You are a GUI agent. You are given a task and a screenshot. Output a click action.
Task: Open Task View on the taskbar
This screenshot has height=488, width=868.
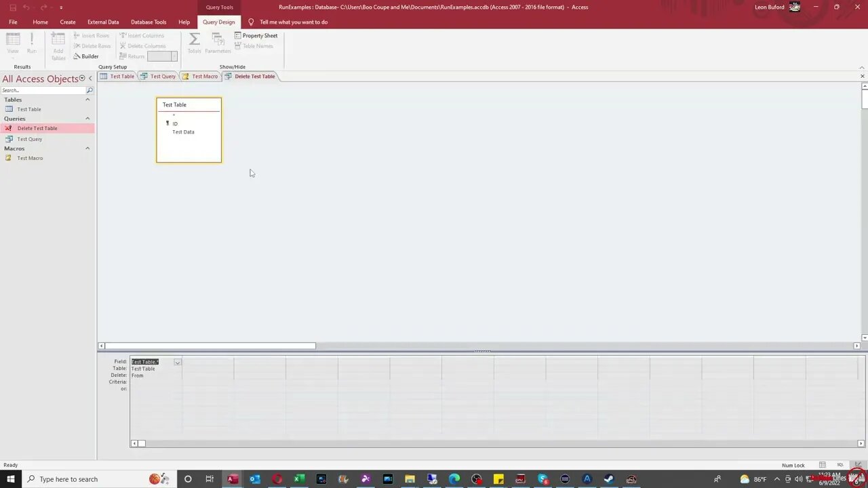(210, 479)
